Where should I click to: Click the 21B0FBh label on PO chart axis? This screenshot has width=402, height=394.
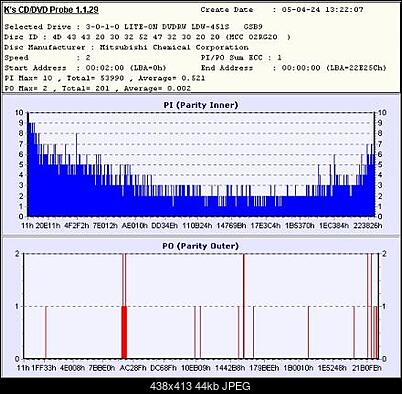point(367,368)
